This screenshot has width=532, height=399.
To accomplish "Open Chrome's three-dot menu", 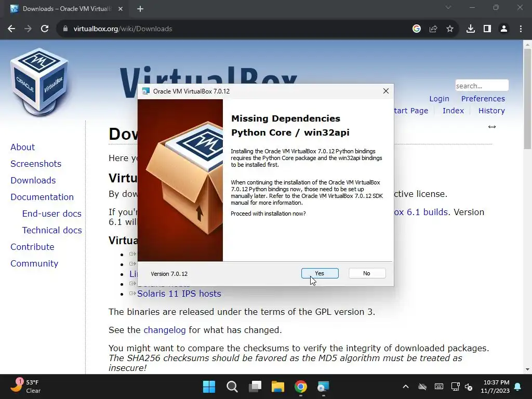I will click(x=521, y=29).
